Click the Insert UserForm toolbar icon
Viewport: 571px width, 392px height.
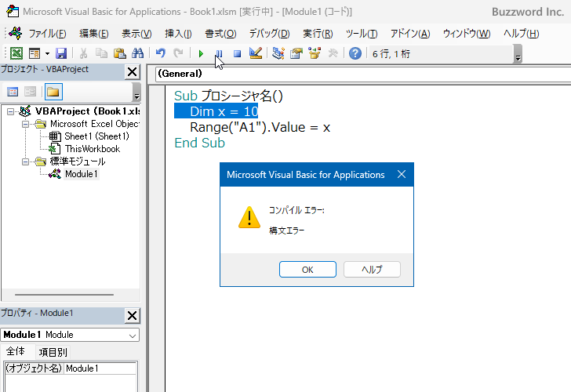[x=35, y=53]
